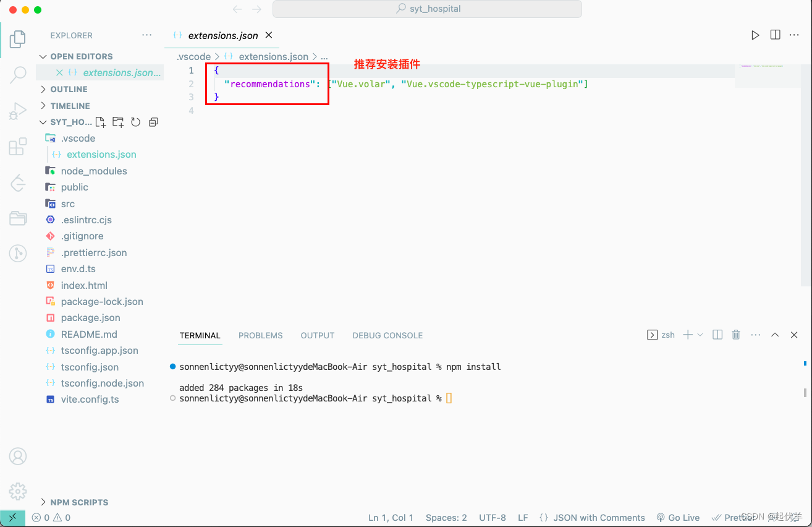Close the terminal panel
This screenshot has width=812, height=527.
point(793,335)
